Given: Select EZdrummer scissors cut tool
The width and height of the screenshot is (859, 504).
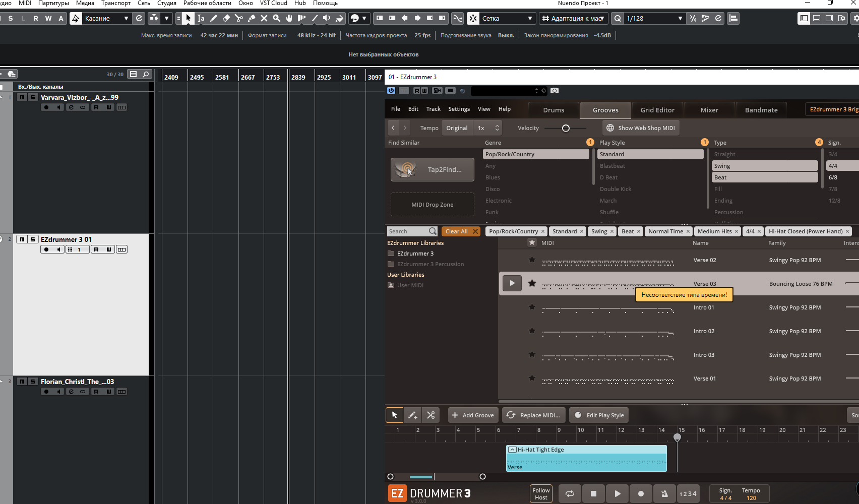Looking at the screenshot, I should pos(431,415).
